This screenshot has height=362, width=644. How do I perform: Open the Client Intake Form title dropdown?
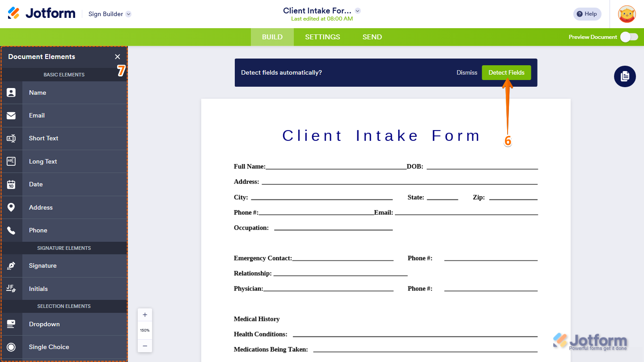tap(357, 11)
